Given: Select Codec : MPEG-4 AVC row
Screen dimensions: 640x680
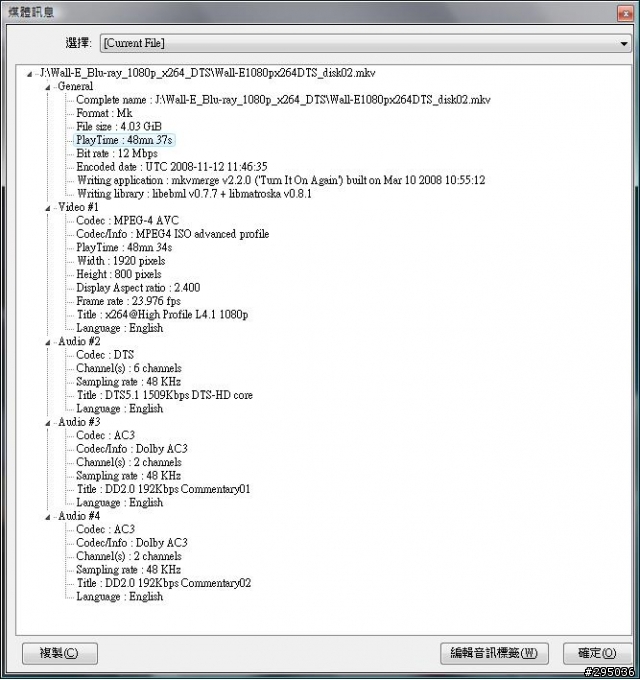Looking at the screenshot, I should (x=127, y=221).
